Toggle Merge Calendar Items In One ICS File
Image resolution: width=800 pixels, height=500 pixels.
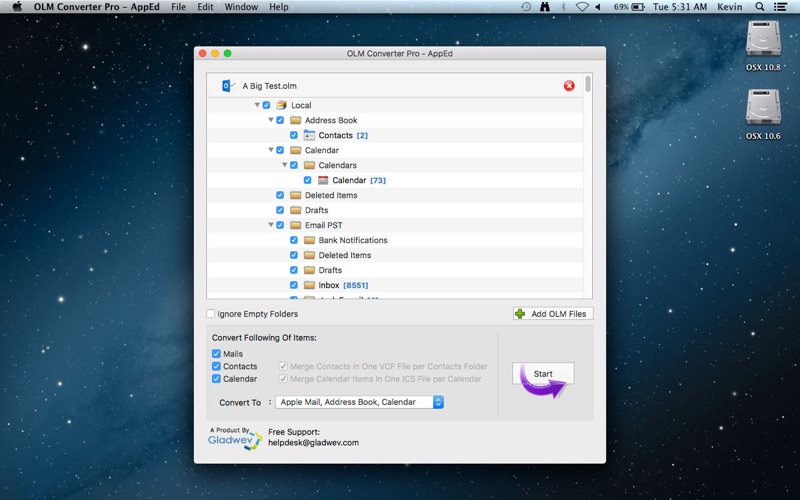click(x=283, y=379)
